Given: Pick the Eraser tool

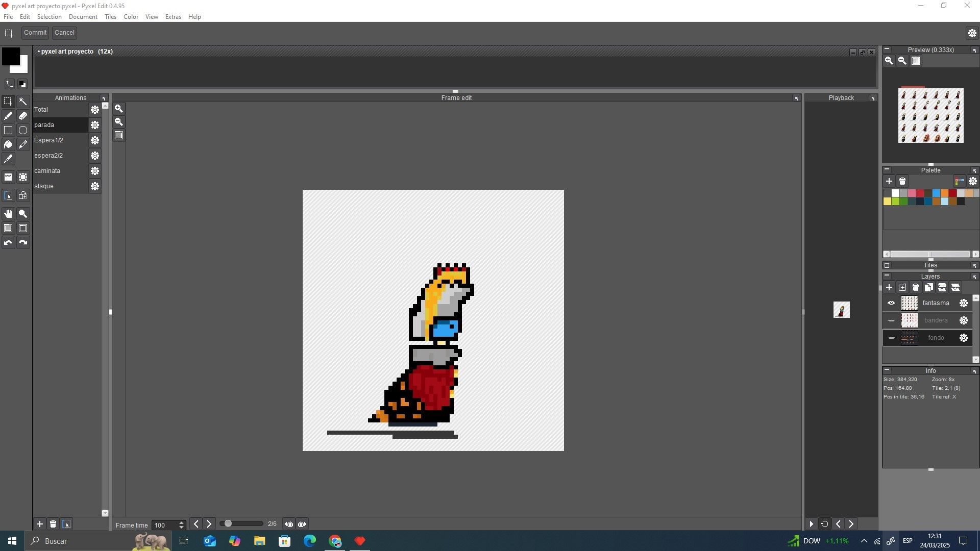Looking at the screenshot, I should tap(23, 116).
